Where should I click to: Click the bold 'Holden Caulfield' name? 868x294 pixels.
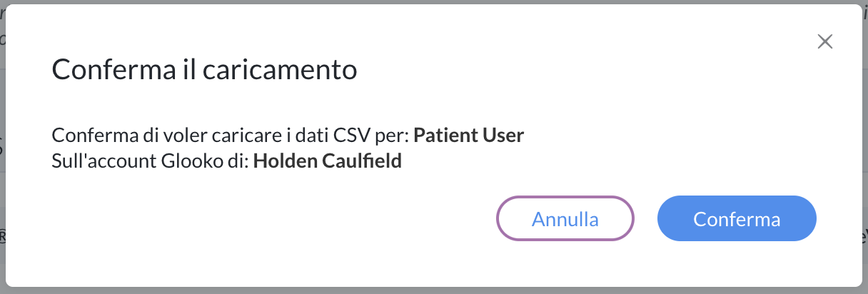[328, 161]
